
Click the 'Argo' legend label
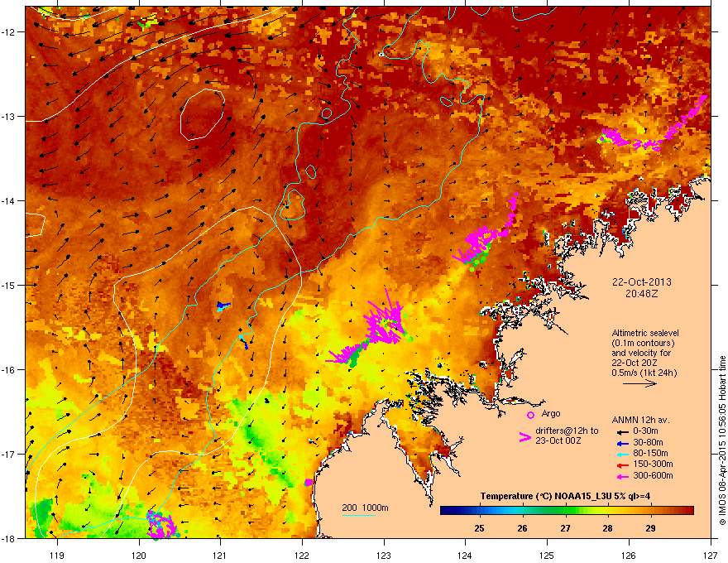[x=551, y=413]
